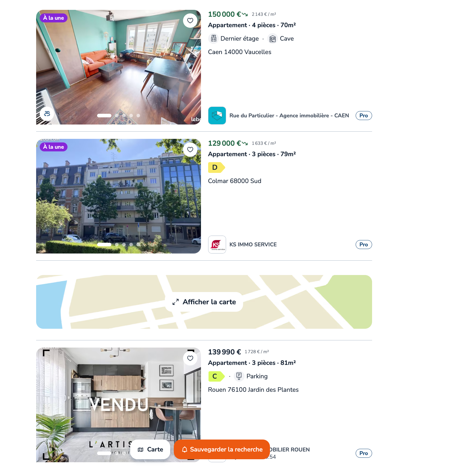Viewport: 476px width, 467px height.
Task: Click the energy class D label
Action: click(216, 168)
